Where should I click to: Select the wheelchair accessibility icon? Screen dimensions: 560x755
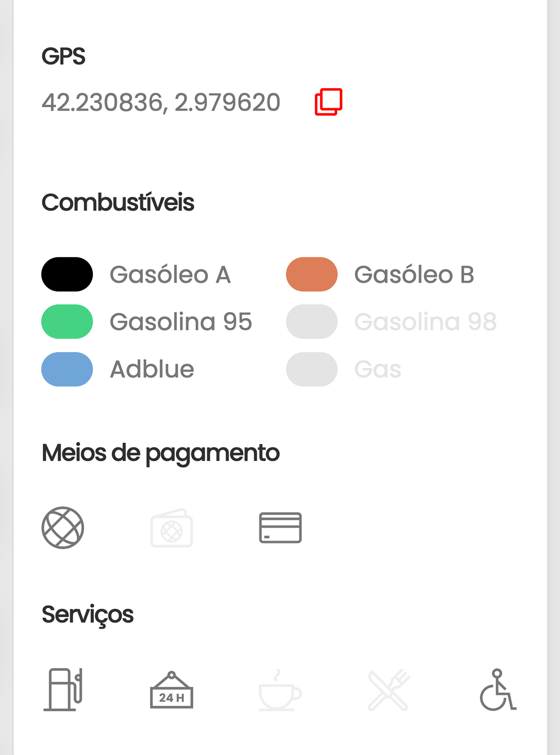coord(497,690)
